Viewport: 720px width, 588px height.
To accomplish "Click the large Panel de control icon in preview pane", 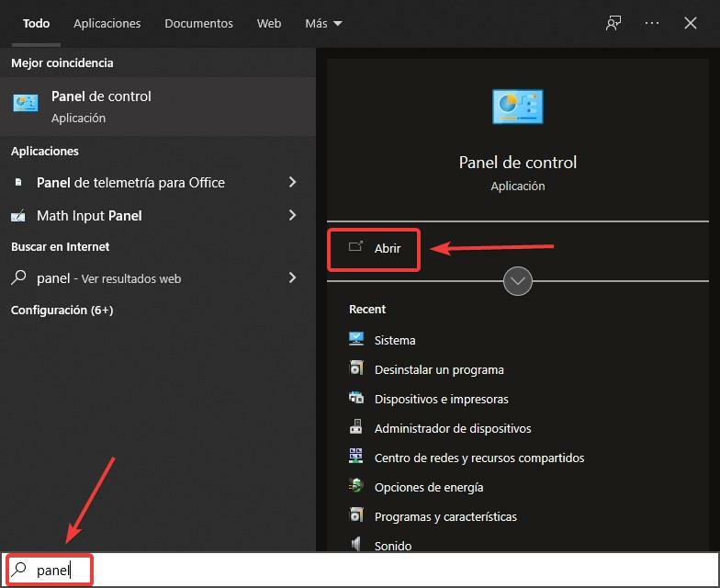I will click(518, 107).
